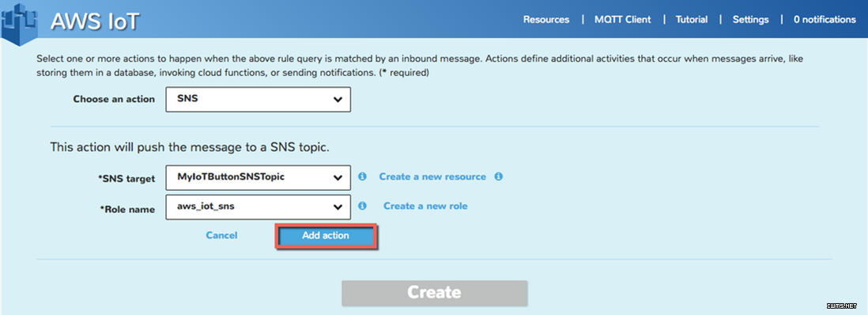Go to Resources in top navigation

click(546, 20)
